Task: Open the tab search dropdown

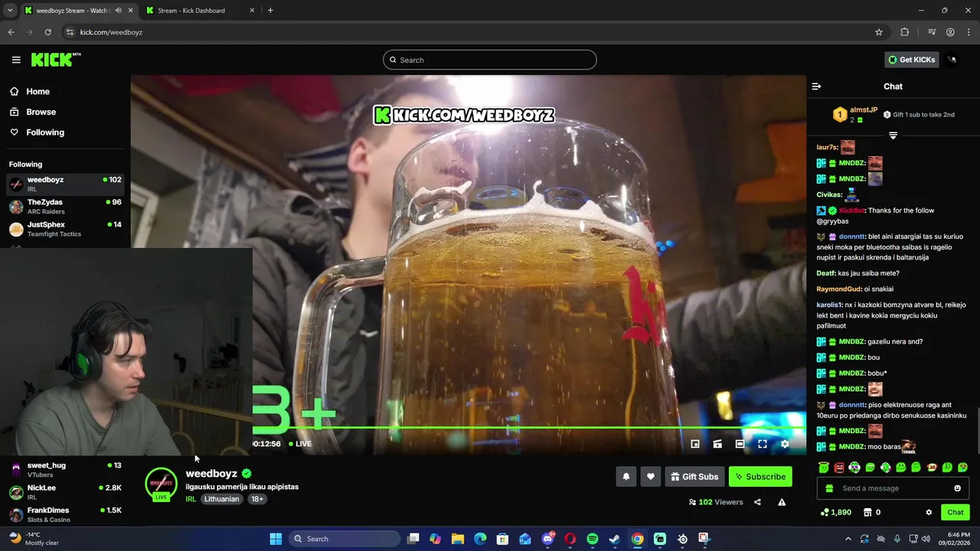Action: (10, 11)
